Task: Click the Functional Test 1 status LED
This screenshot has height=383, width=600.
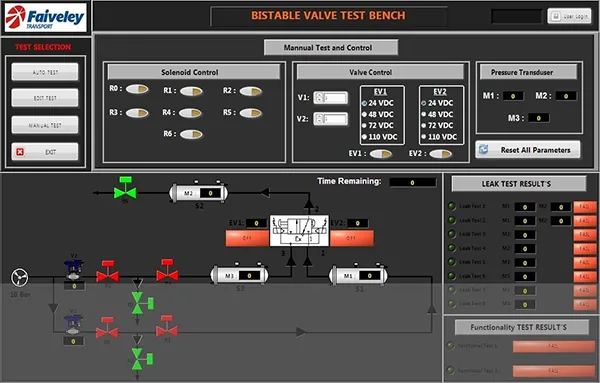Action: (451, 345)
